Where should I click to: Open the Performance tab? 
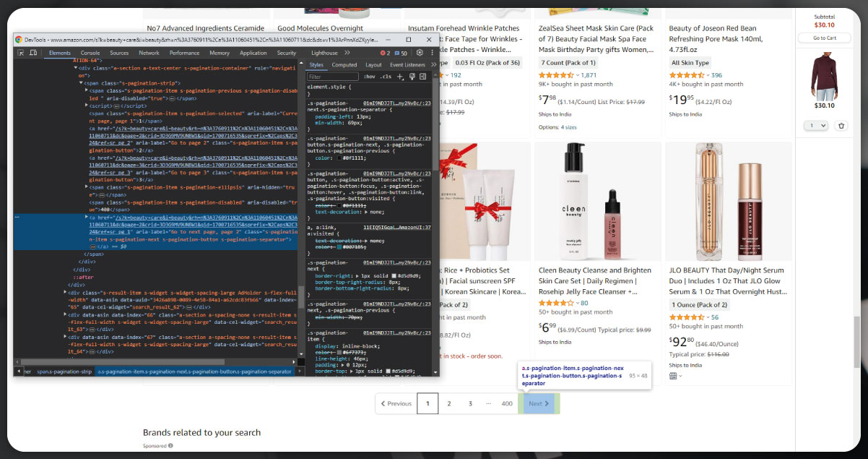(x=184, y=53)
